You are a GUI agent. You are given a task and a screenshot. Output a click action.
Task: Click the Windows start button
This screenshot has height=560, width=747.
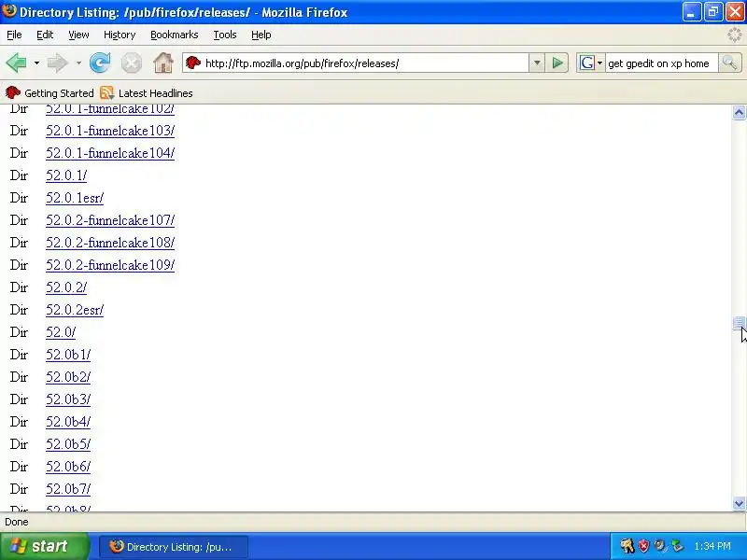tap(45, 546)
